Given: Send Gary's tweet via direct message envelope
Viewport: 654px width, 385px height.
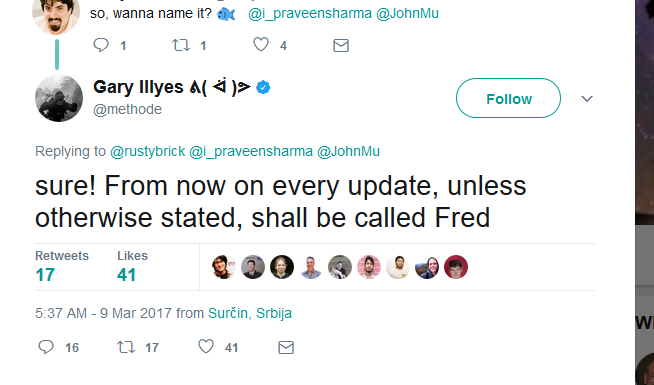Looking at the screenshot, I should pos(286,347).
